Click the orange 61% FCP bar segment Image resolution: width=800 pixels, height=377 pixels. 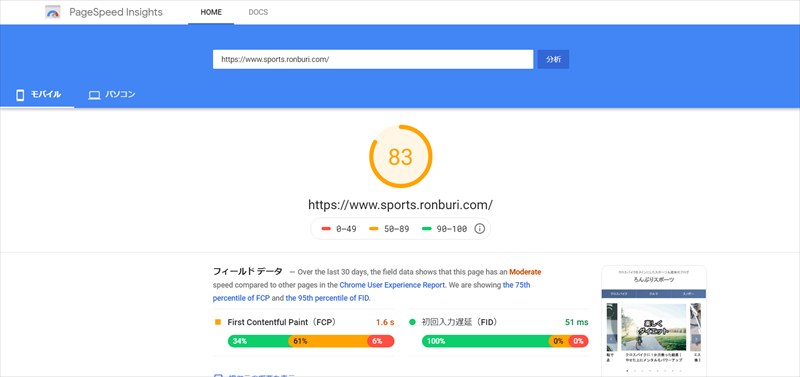click(328, 341)
